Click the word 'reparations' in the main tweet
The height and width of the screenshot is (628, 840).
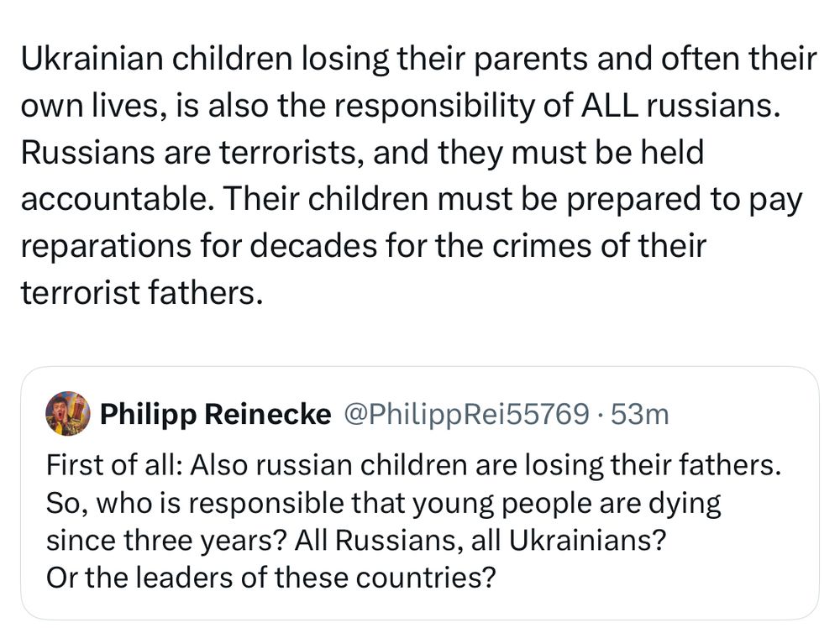click(x=106, y=246)
